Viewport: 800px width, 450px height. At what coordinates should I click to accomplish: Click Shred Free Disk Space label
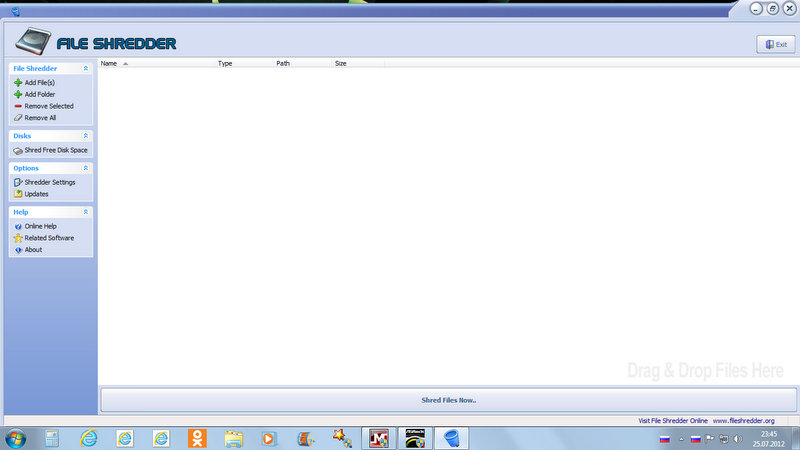coord(56,150)
